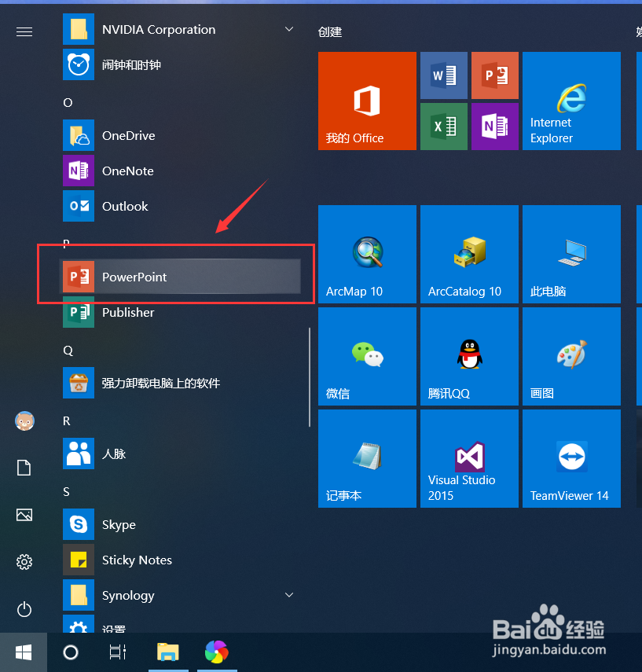Click the Windows Start button
Image resolution: width=642 pixels, height=672 pixels.
point(24,652)
